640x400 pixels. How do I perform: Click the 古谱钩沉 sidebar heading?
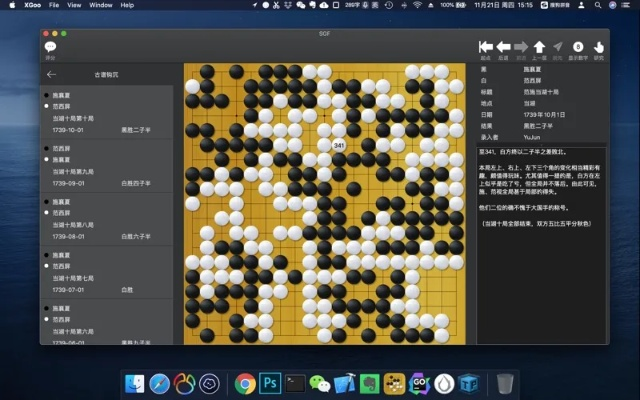106,75
